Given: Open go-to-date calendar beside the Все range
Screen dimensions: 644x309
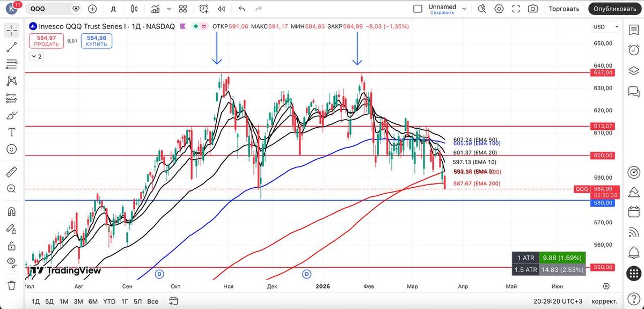Looking at the screenshot, I should pos(174,301).
